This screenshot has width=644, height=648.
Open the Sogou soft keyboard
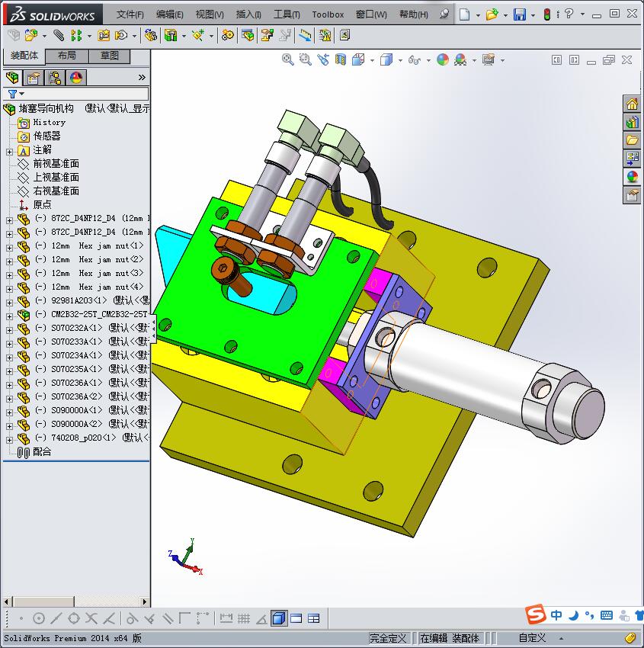click(x=607, y=615)
